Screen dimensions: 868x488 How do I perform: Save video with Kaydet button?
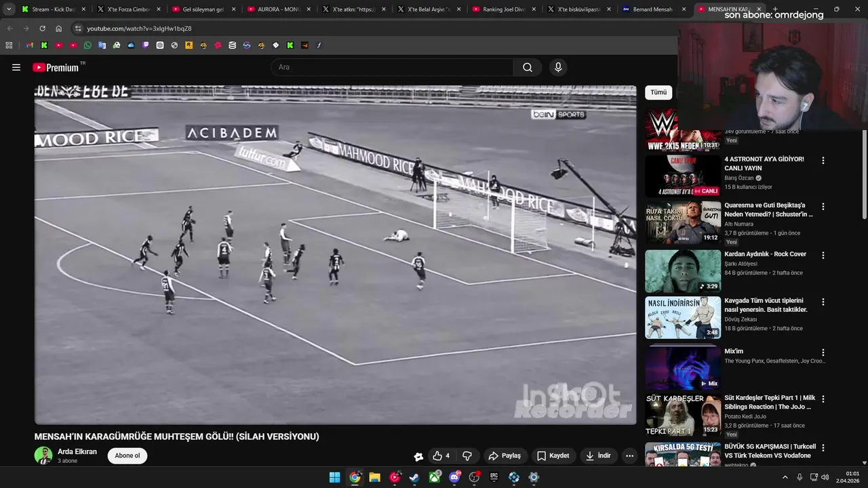pos(553,455)
